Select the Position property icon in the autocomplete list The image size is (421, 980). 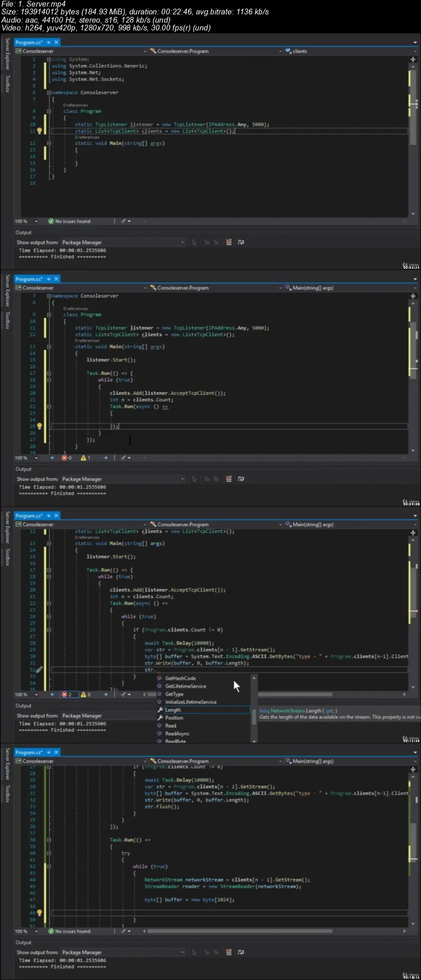click(x=160, y=717)
